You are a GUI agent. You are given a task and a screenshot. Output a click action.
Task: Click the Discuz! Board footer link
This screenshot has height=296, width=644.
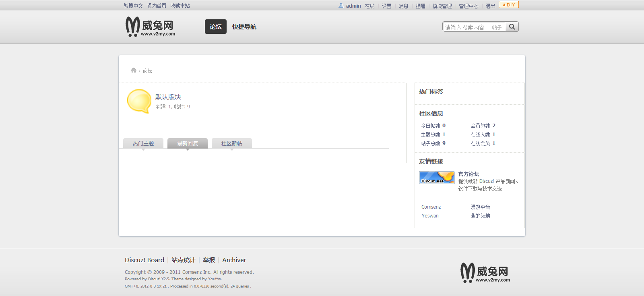144,260
